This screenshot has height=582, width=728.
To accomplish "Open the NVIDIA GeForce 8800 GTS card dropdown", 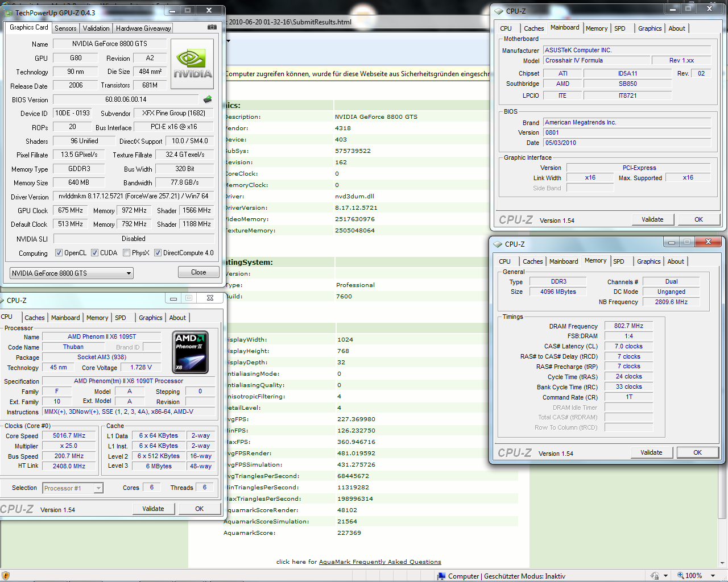I will [x=72, y=273].
